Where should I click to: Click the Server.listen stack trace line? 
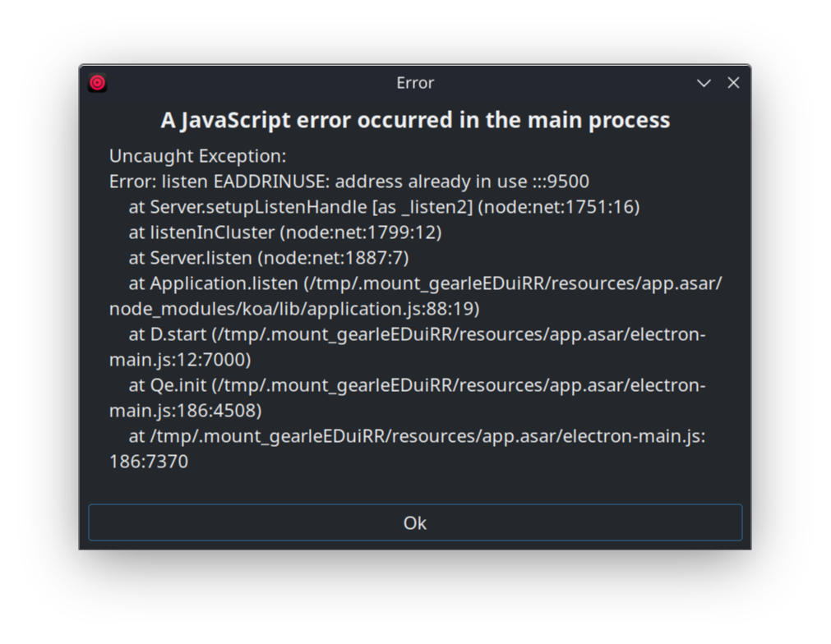(269, 258)
